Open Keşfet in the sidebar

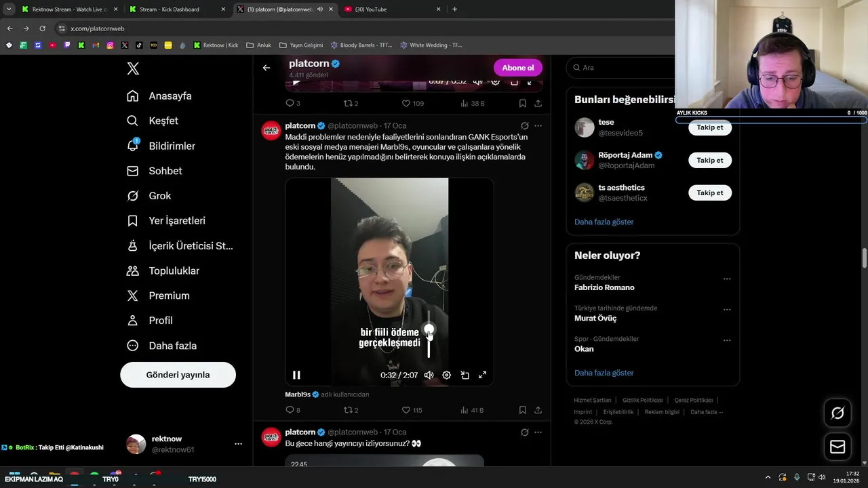click(153, 121)
